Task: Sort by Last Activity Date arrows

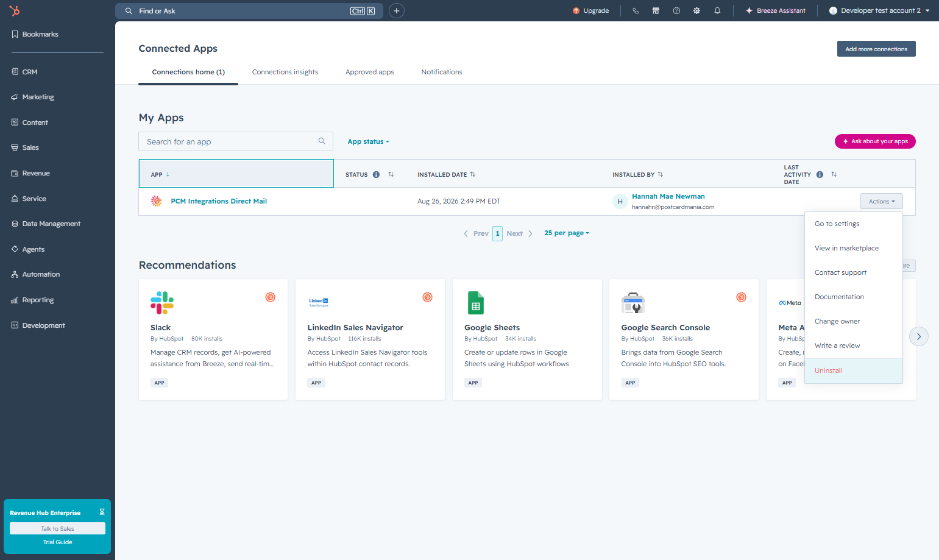Action: (834, 175)
